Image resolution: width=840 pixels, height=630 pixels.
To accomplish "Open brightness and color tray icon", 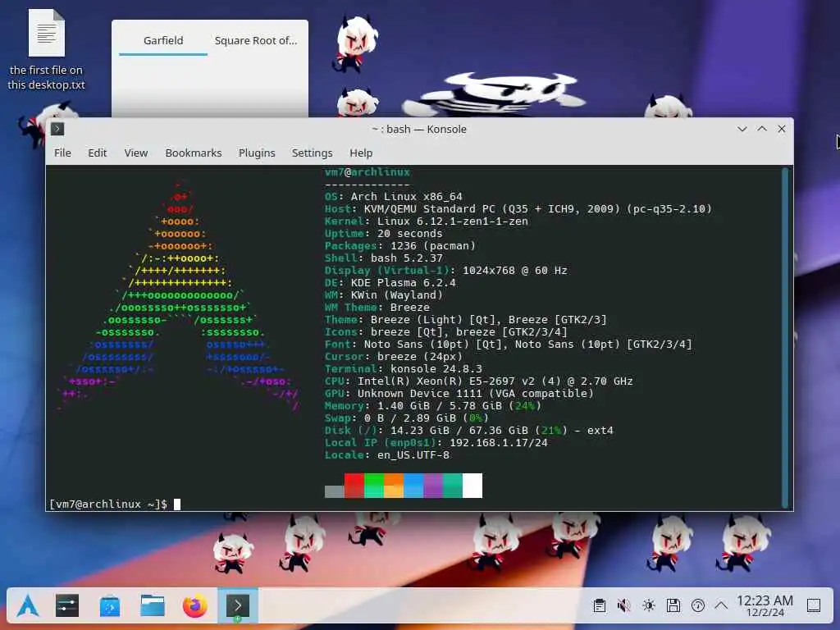I will pos(649,606).
